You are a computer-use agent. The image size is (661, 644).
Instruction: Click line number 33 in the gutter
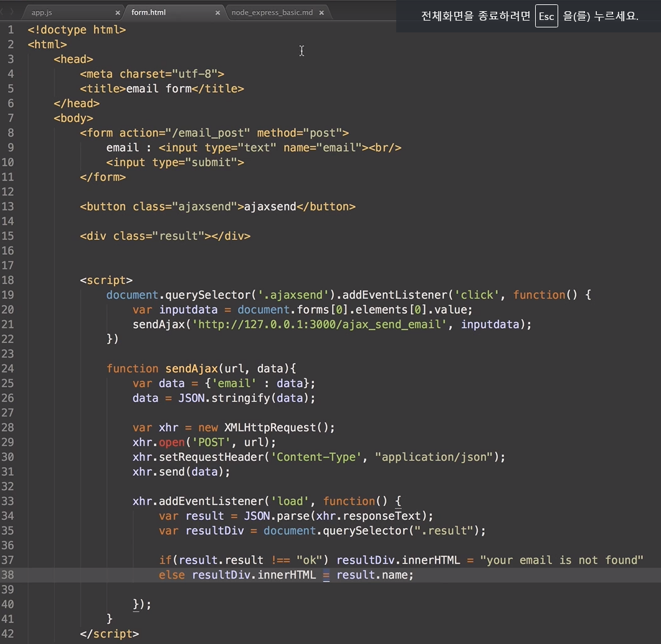[7, 501]
